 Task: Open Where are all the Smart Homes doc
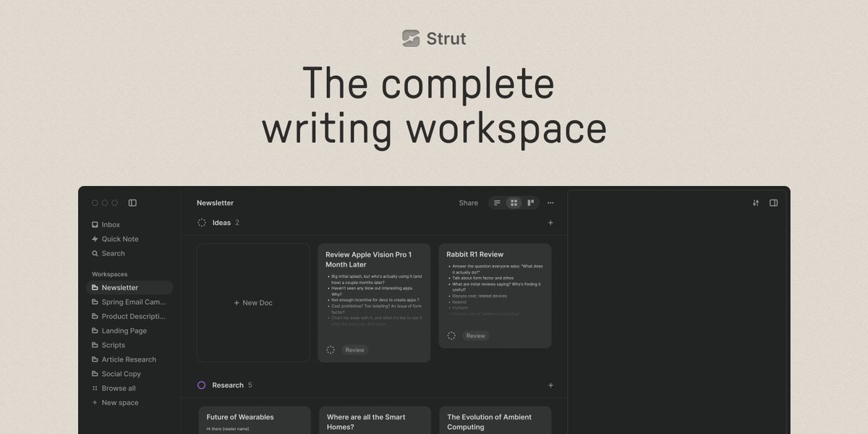pos(375,420)
